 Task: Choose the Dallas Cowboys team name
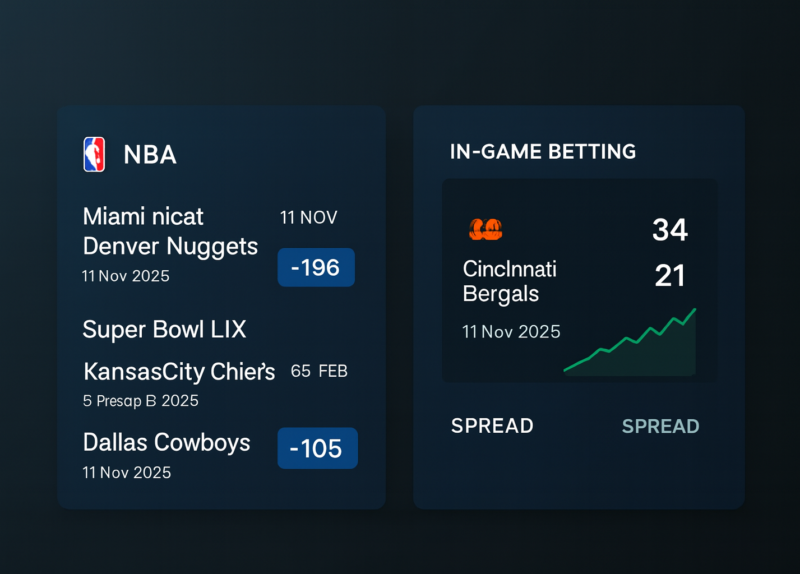(166, 442)
